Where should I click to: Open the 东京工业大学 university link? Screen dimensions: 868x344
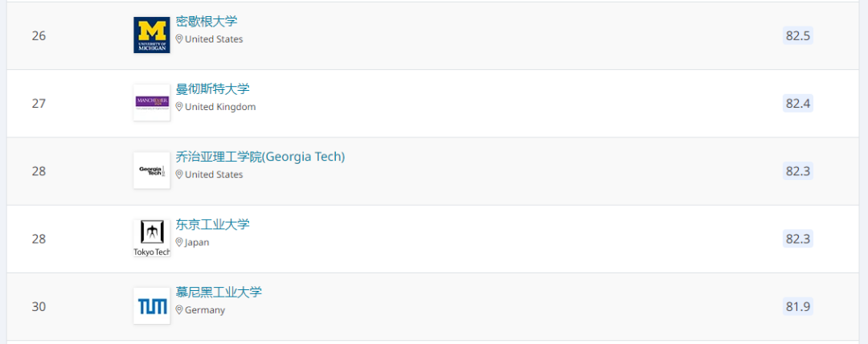coord(212,225)
